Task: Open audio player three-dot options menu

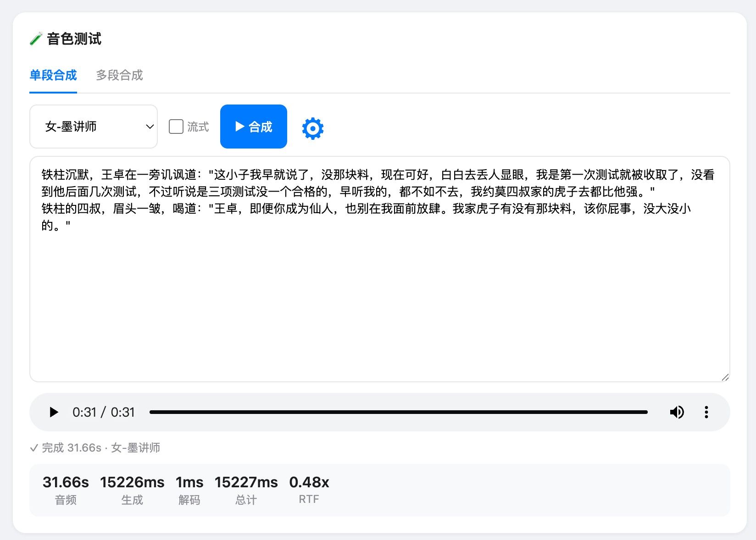Action: point(706,412)
